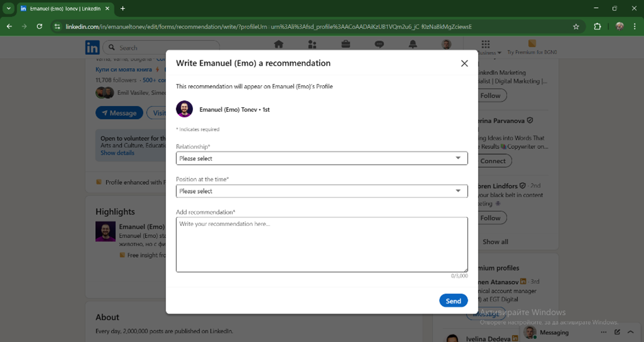
Task: Go to LinkedIn Home icon
Action: [278, 45]
